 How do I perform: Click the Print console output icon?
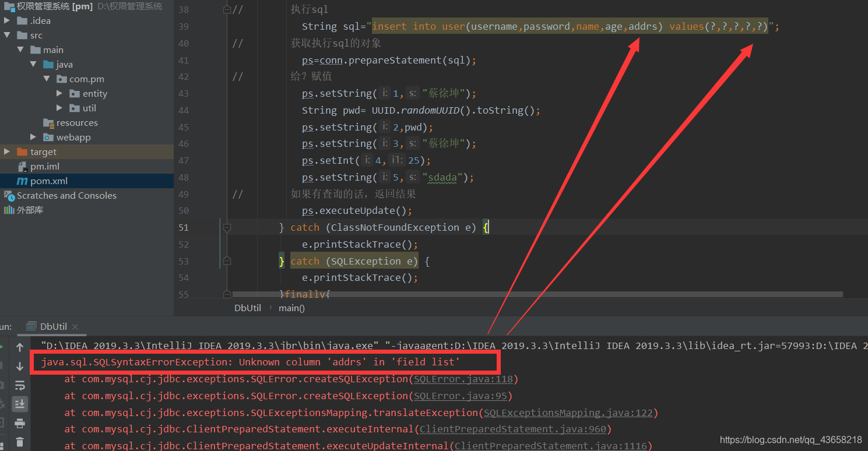[x=20, y=423]
